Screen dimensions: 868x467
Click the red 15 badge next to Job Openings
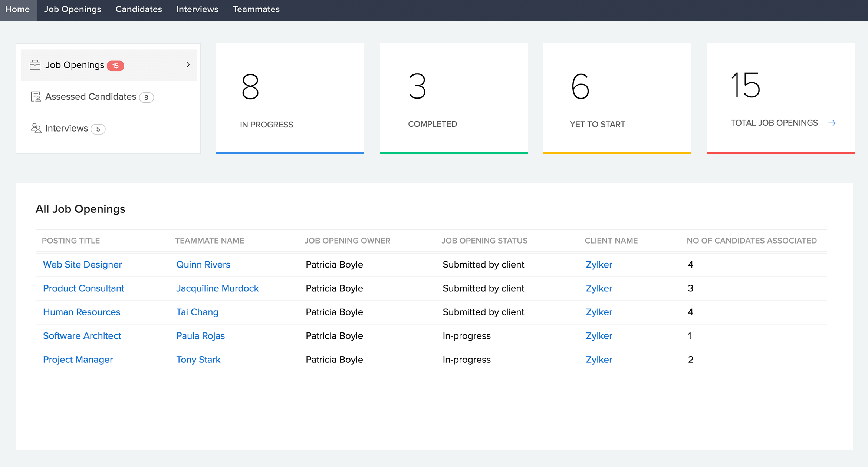pos(116,65)
